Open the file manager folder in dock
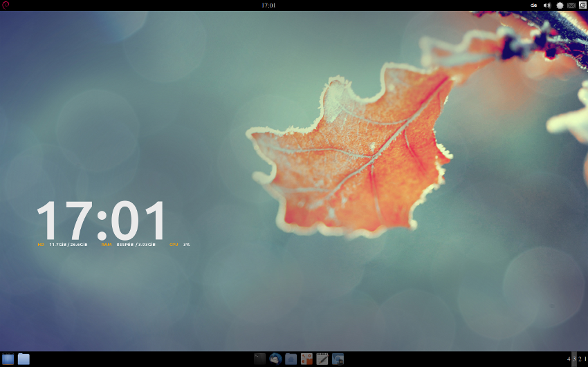Viewport: 588px width, 367px height. pos(291,359)
